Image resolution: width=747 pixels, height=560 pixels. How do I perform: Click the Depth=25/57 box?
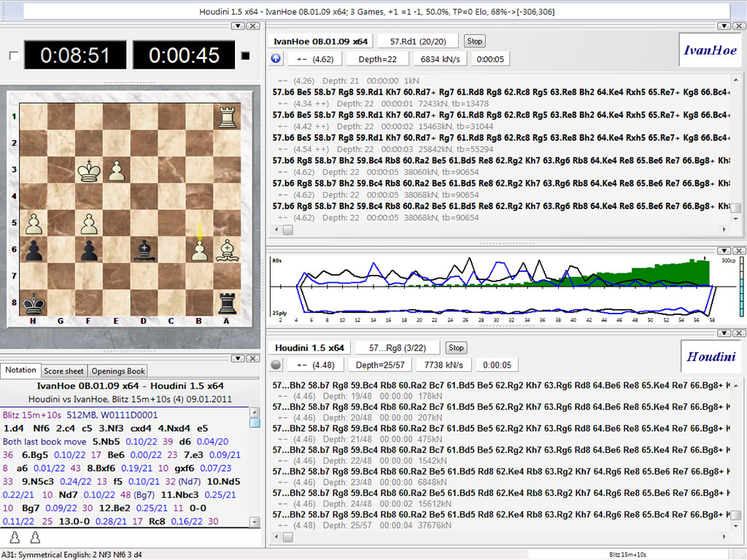tap(381, 365)
